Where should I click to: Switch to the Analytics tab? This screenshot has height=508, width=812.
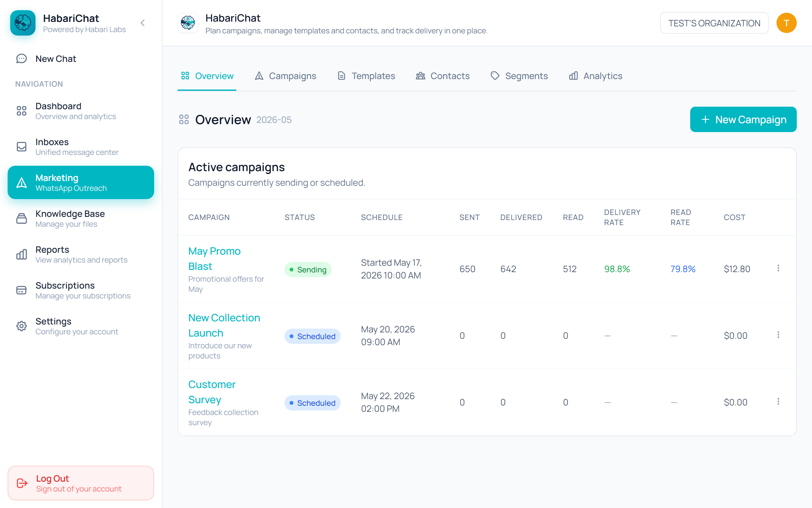596,76
